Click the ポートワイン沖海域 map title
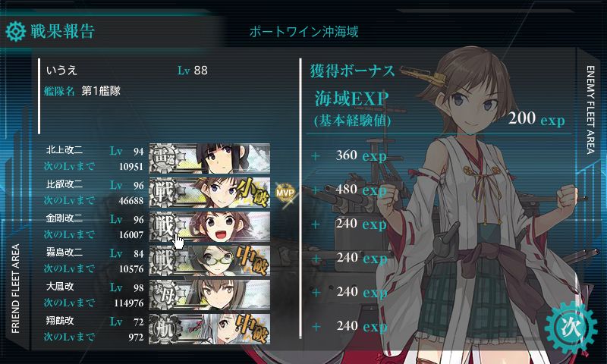The image size is (607, 364). [304, 32]
